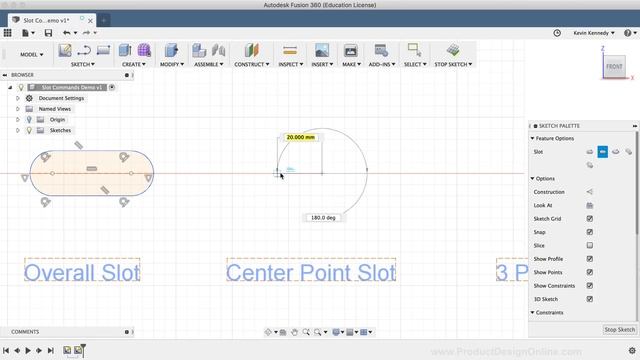Expand the Origin tree node
Image resolution: width=640 pixels, height=360 pixels.
point(18,120)
